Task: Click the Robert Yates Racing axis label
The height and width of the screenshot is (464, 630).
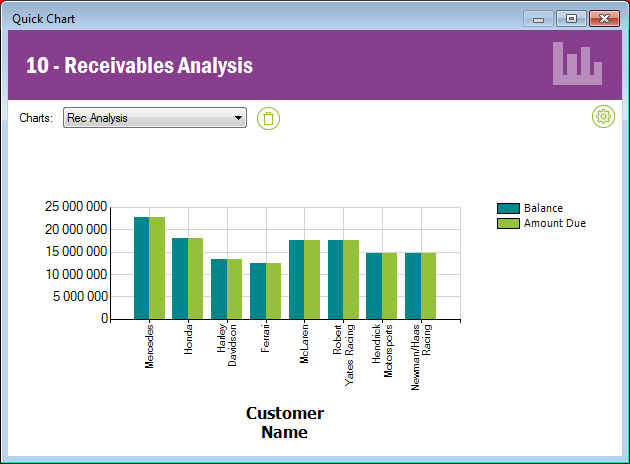Action: coord(343,355)
